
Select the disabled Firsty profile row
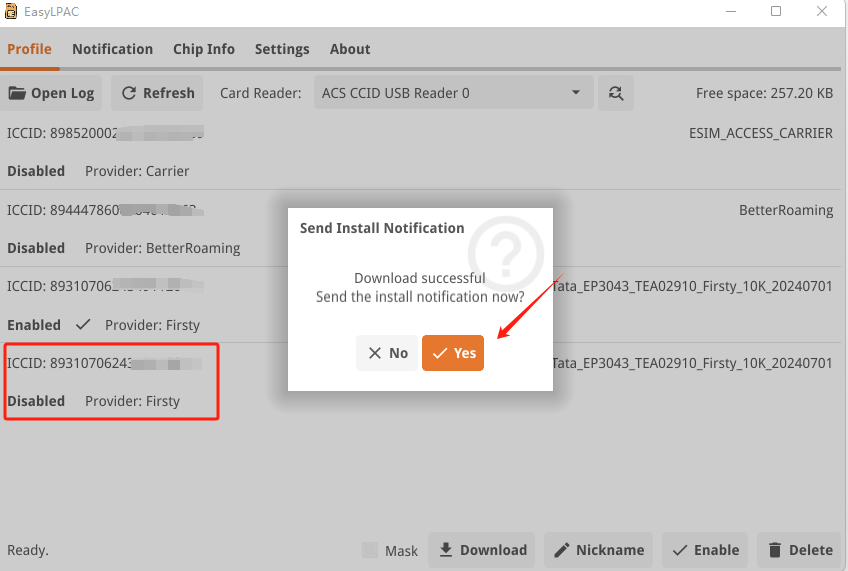112,381
